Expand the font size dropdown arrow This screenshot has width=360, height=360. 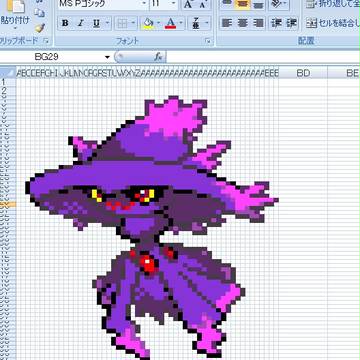click(x=174, y=4)
